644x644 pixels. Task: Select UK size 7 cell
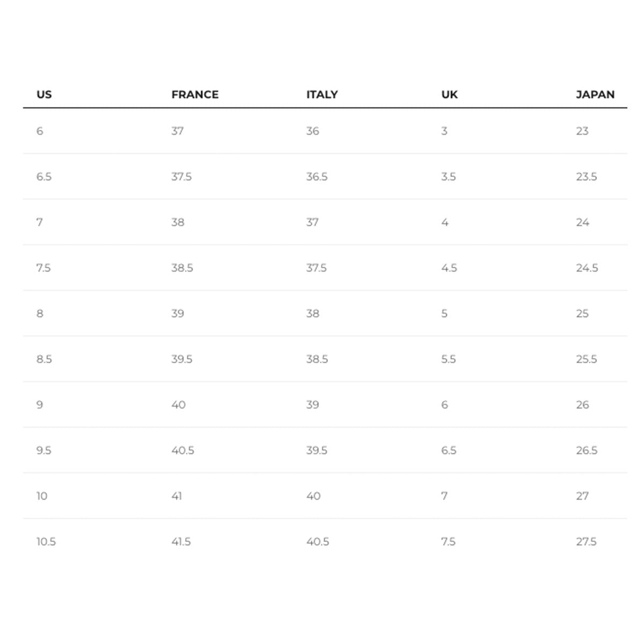tap(444, 496)
